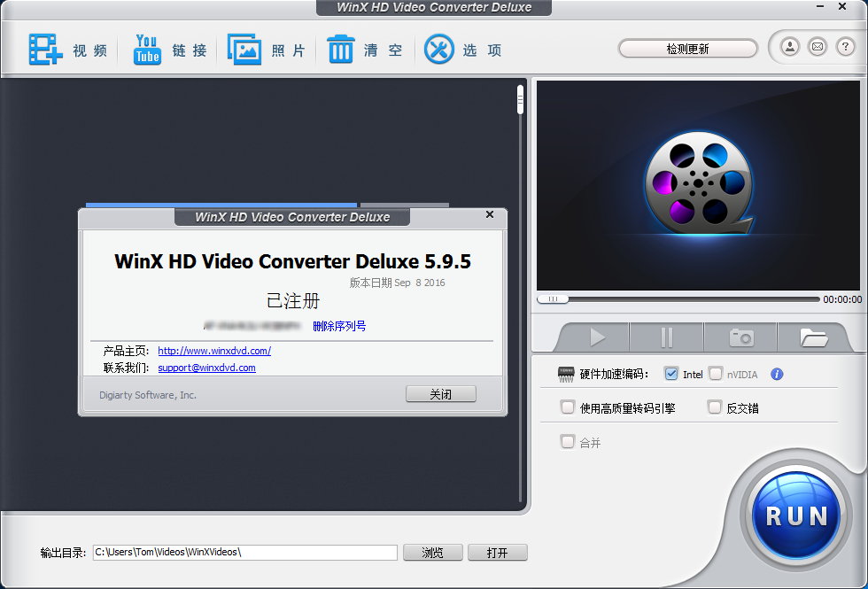
Task: Take a snapshot with the camera icon
Action: 740,337
